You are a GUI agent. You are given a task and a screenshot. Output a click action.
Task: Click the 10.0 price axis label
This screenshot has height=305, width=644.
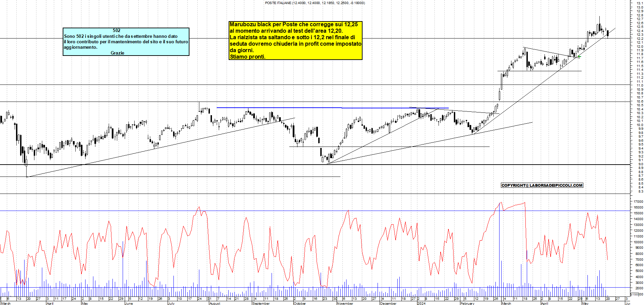[x=640, y=125]
